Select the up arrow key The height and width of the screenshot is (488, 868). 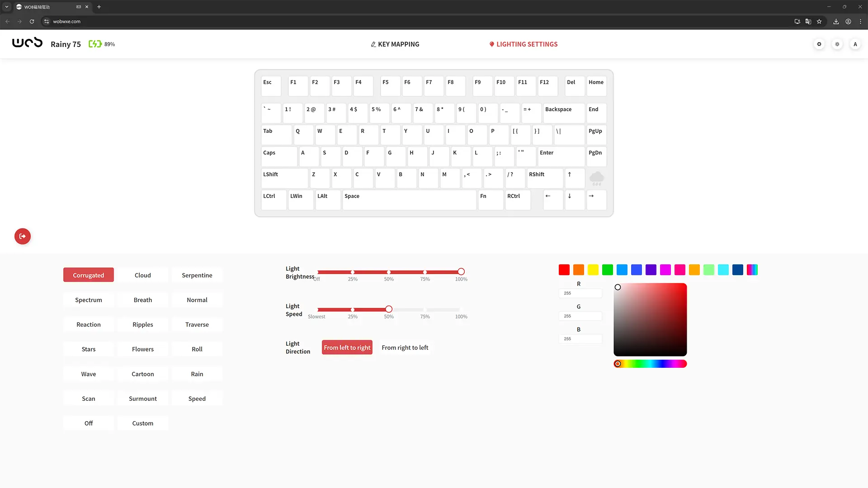pyautogui.click(x=575, y=178)
